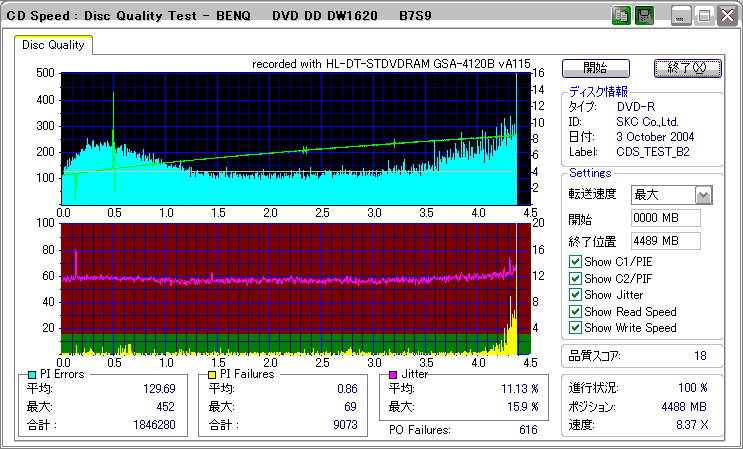Toggle Show Jitter checkbox
The width and height of the screenshot is (743, 449).
[x=575, y=295]
